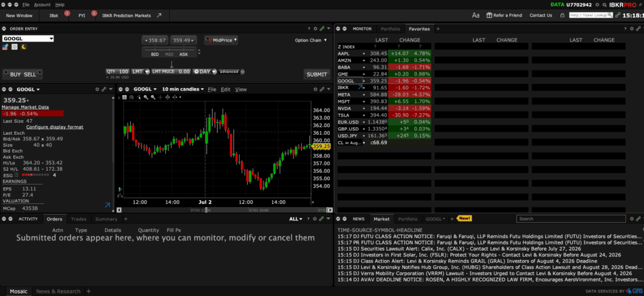Click the Contact Us link
This screenshot has width=644, height=296.
(x=541, y=15)
